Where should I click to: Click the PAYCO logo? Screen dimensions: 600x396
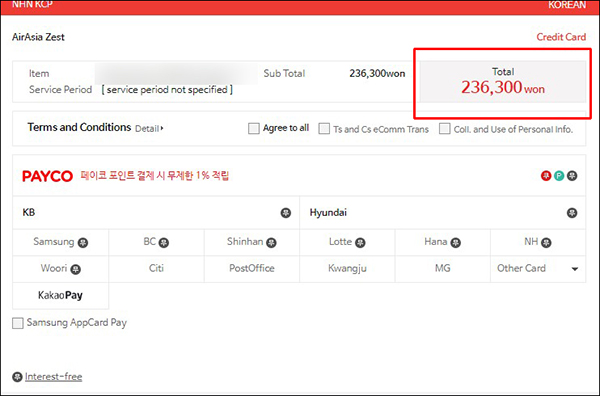pyautogui.click(x=47, y=176)
